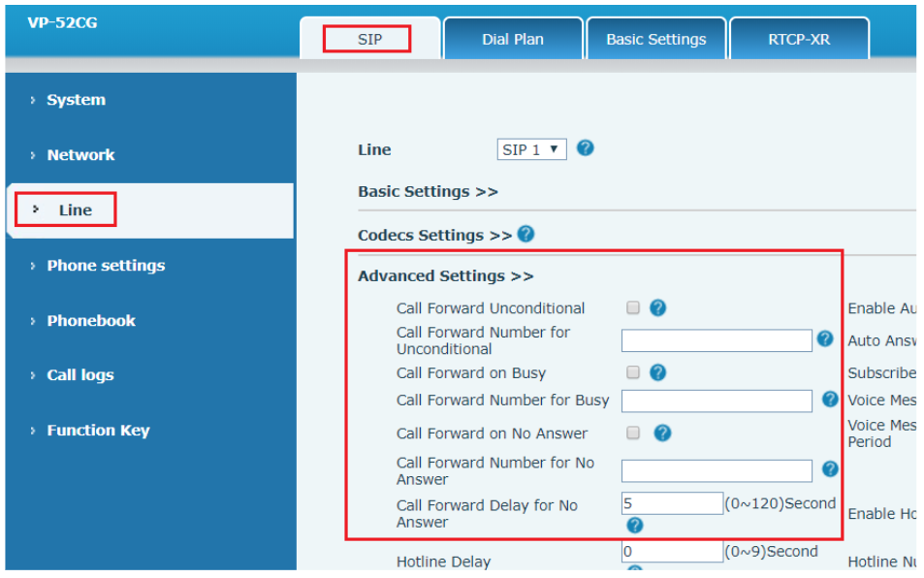The height and width of the screenshot is (578, 924).
Task: Go to Call logs in sidebar
Action: tap(80, 375)
